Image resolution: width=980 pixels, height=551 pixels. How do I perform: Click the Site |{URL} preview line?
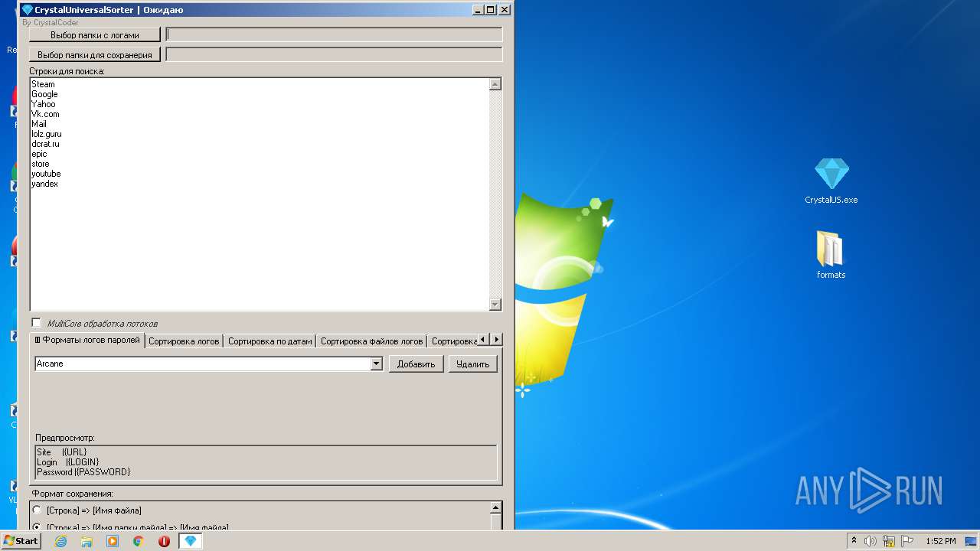click(x=62, y=452)
